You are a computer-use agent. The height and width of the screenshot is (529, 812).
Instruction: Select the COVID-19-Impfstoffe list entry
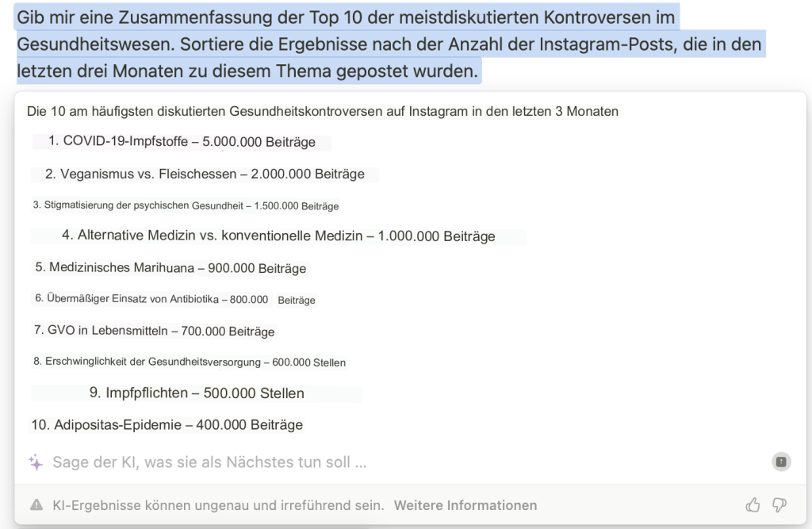point(182,142)
